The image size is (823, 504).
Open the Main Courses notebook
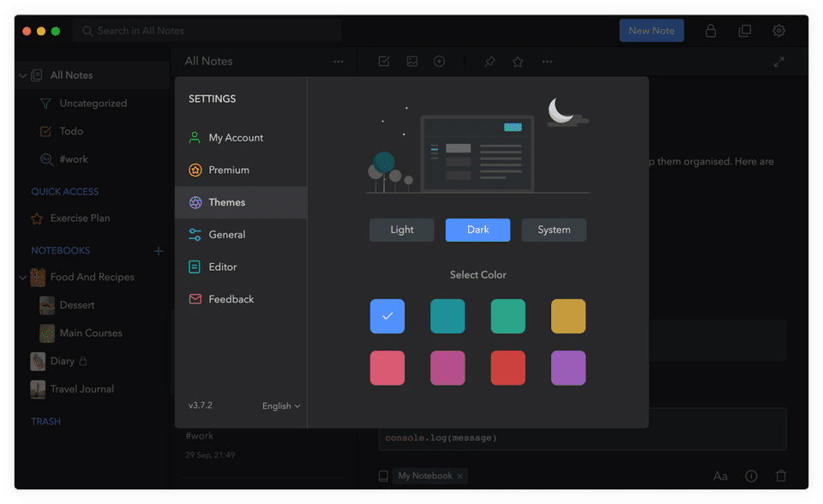(x=93, y=333)
